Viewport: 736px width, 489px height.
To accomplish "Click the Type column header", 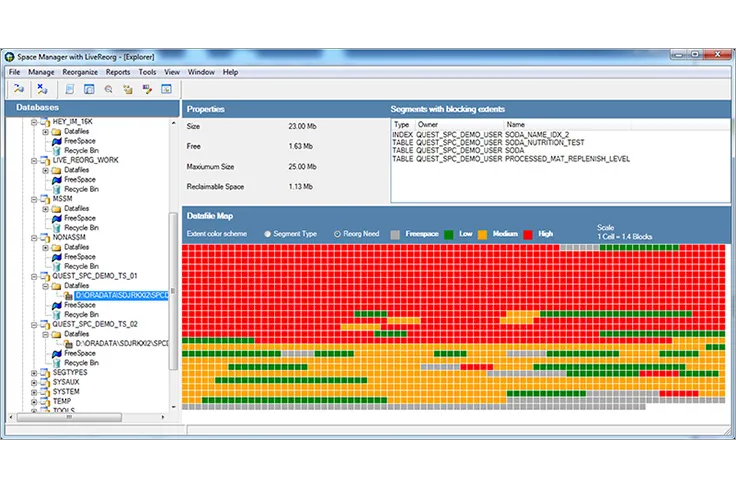I will pyautogui.click(x=403, y=124).
